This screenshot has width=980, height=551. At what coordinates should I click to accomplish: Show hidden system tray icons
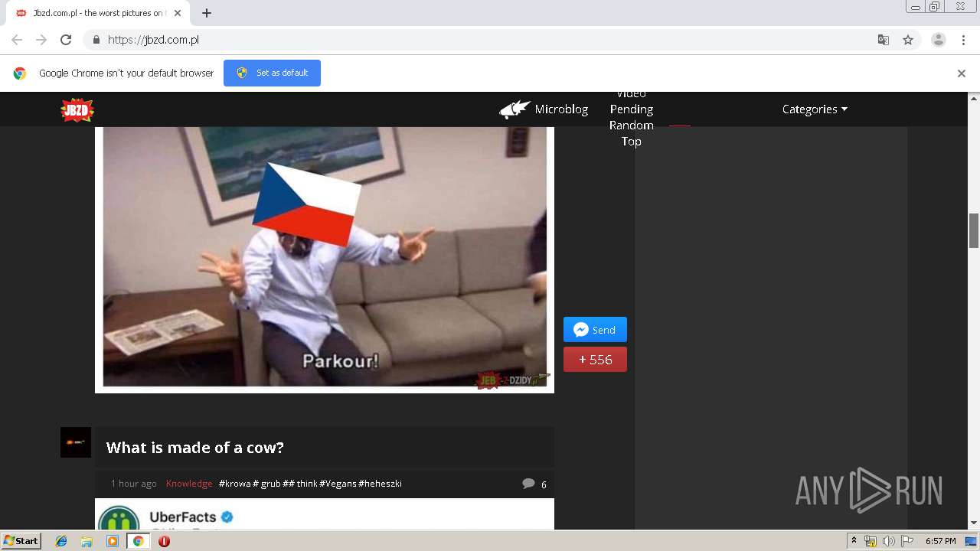tap(854, 541)
